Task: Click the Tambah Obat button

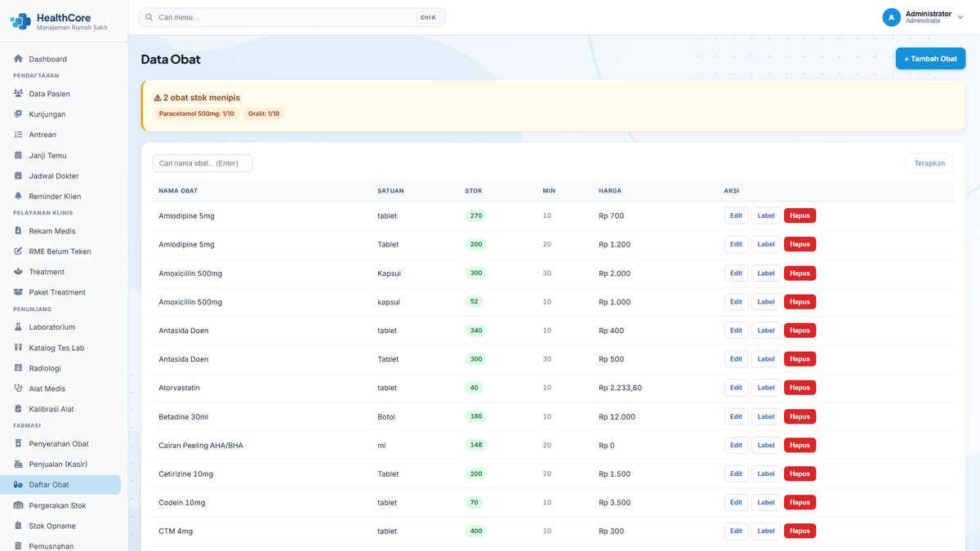Action: coord(930,59)
